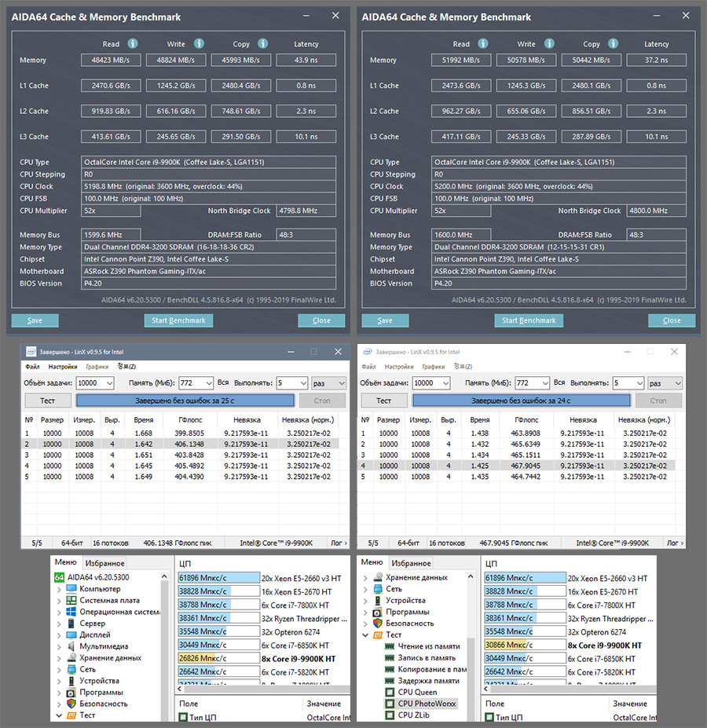This screenshot has width=707, height=728.
Task: Select Программы icon in left tree
Action: coord(71,692)
